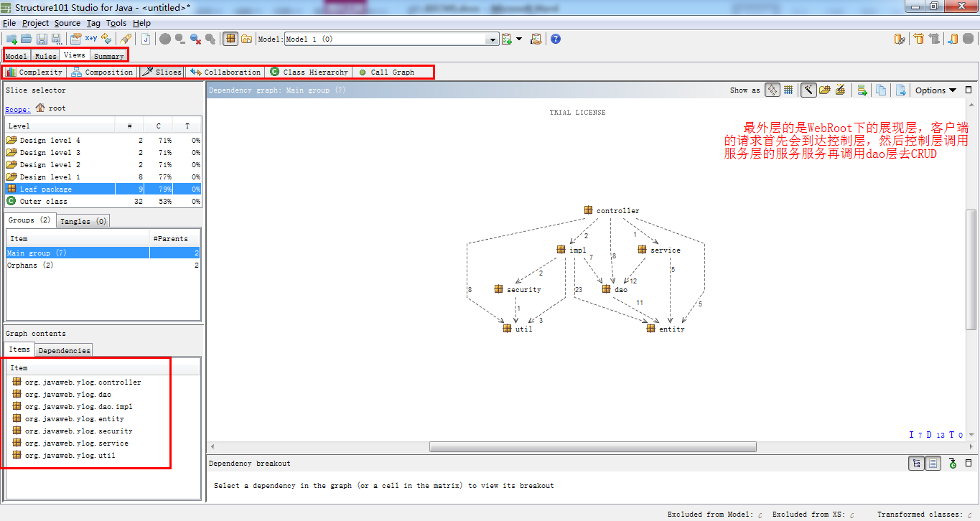Click the Scope link
The height and width of the screenshot is (521, 980).
[18, 109]
